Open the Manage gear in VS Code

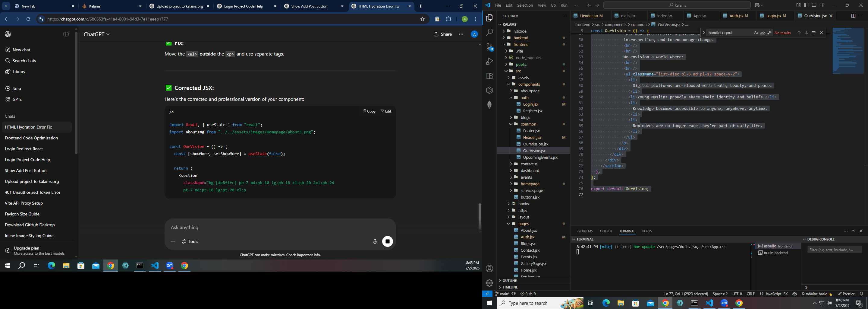[489, 283]
